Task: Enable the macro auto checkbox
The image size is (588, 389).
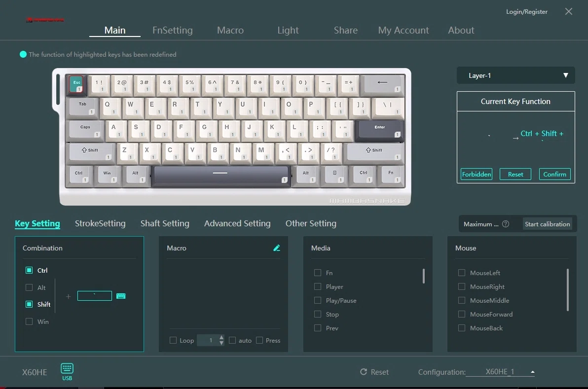Action: [x=232, y=340]
